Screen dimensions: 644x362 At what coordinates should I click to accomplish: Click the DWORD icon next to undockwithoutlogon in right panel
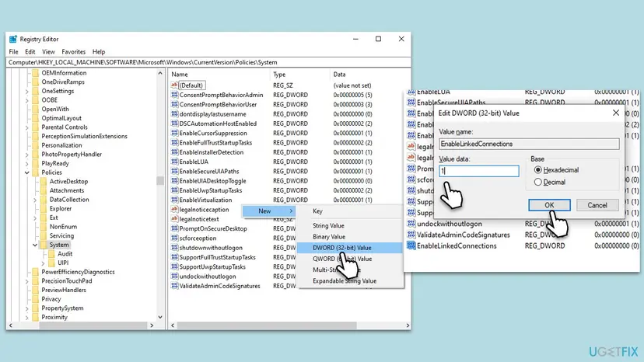411,224
